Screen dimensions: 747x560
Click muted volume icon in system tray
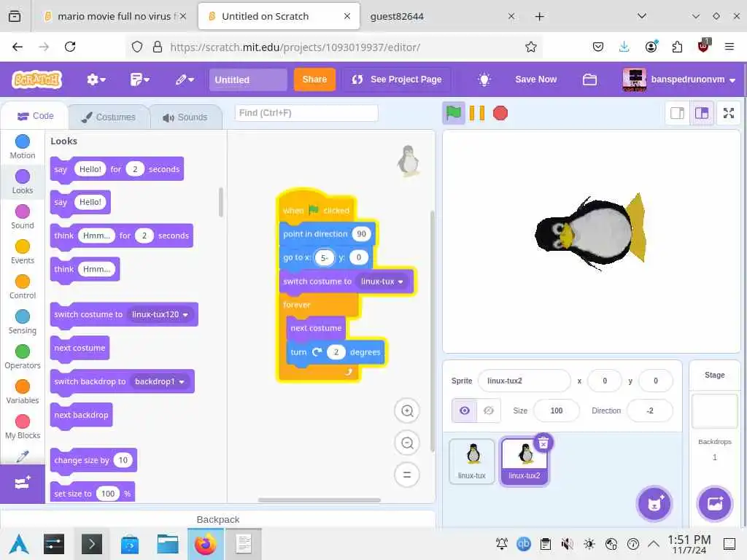[x=567, y=544]
